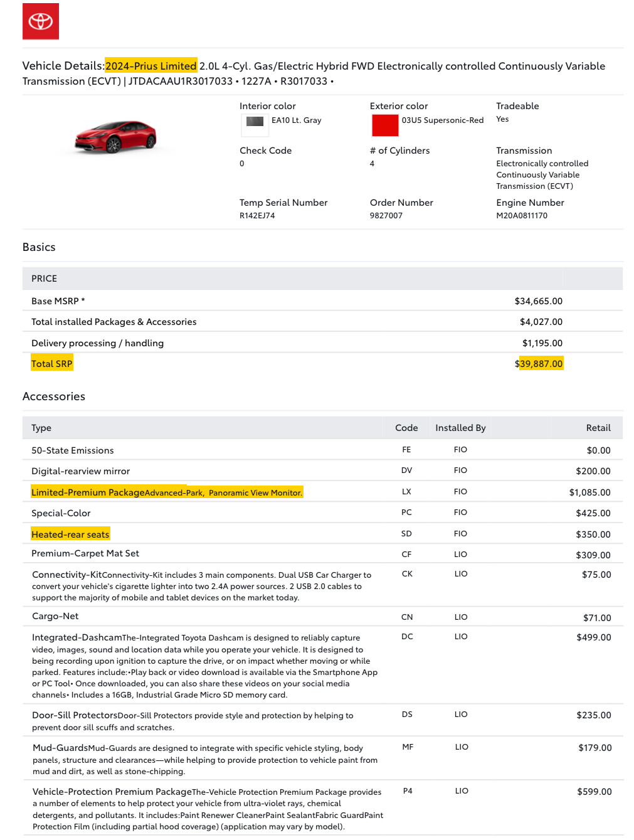Click the 'MF' code cell
Viewport: 634px width, 840px height.
[x=408, y=747]
